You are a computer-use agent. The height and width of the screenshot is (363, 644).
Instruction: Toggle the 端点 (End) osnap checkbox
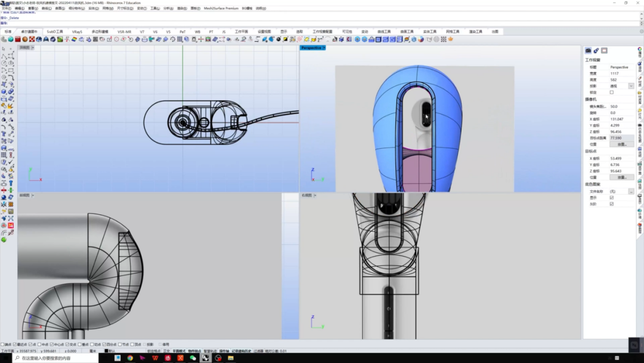click(2, 344)
